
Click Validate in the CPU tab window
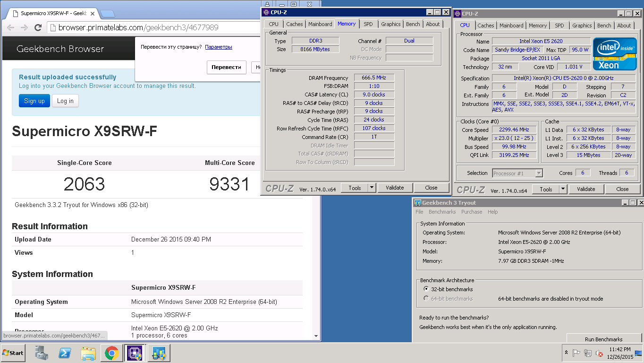(x=585, y=189)
